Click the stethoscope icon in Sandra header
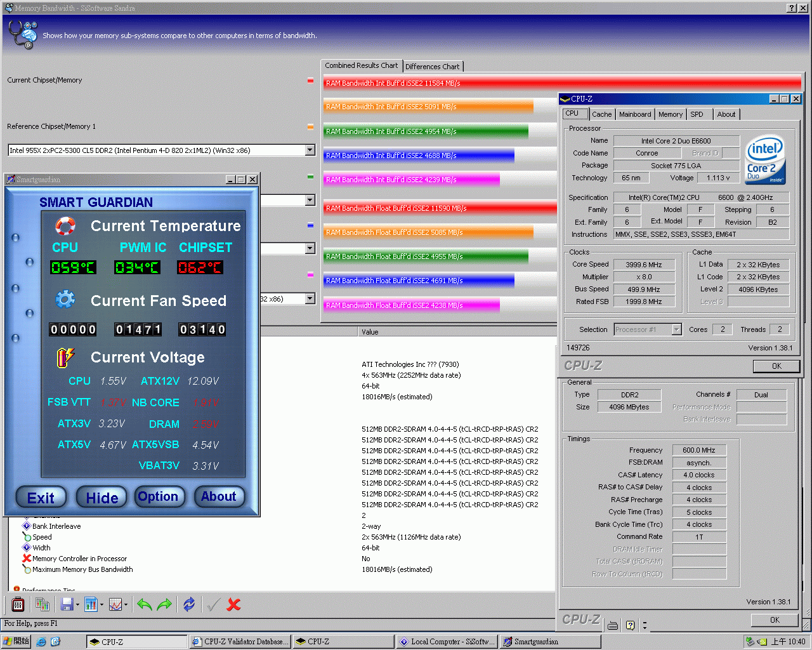Image resolution: width=812 pixels, height=650 pixels. [23, 34]
